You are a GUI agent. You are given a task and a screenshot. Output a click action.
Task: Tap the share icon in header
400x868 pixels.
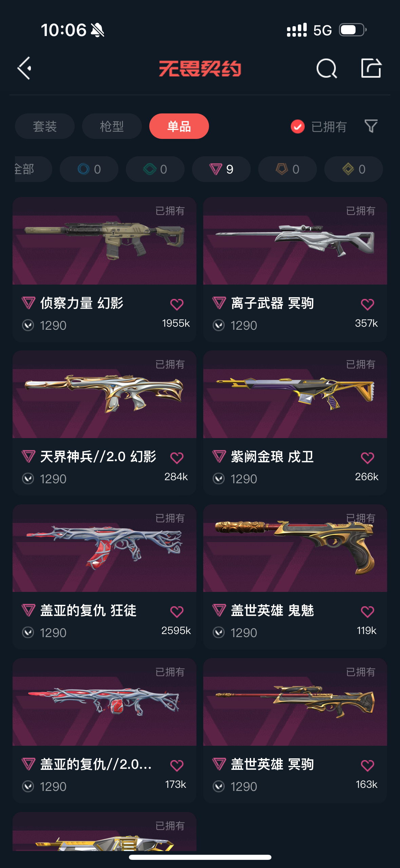(x=371, y=68)
